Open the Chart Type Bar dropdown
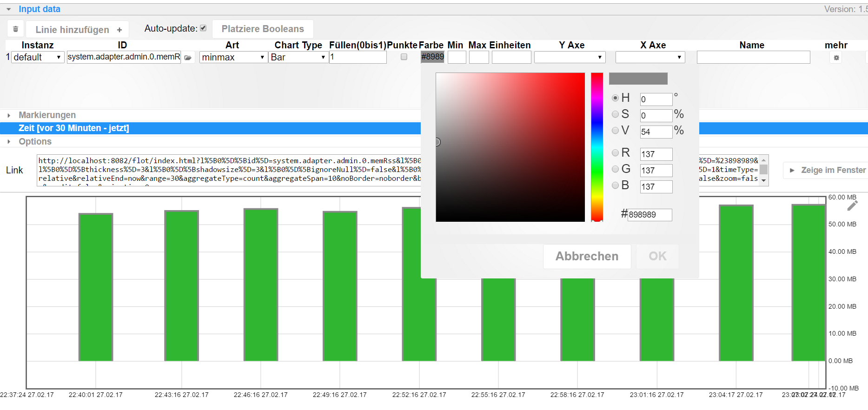This screenshot has height=410, width=868. 298,57
